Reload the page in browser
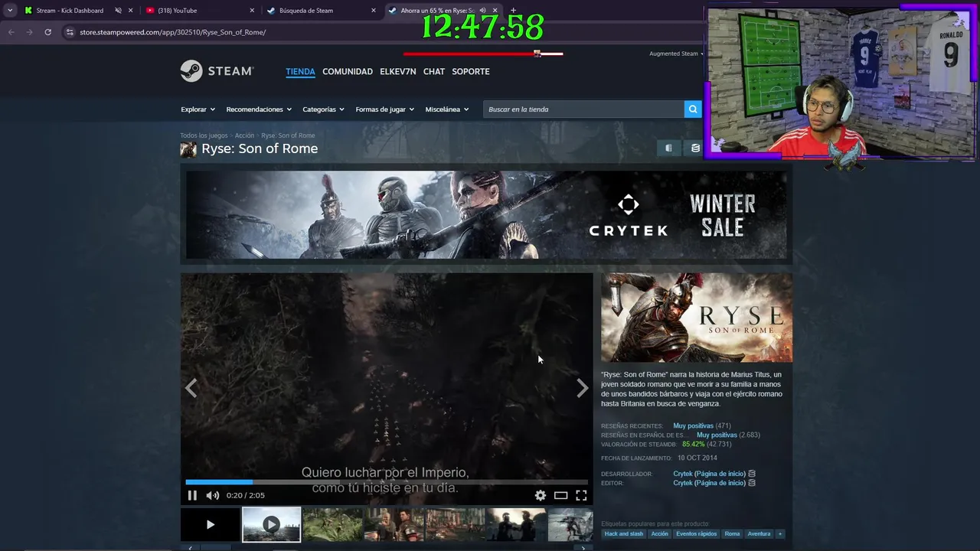Image resolution: width=980 pixels, height=551 pixels. pos(47,32)
